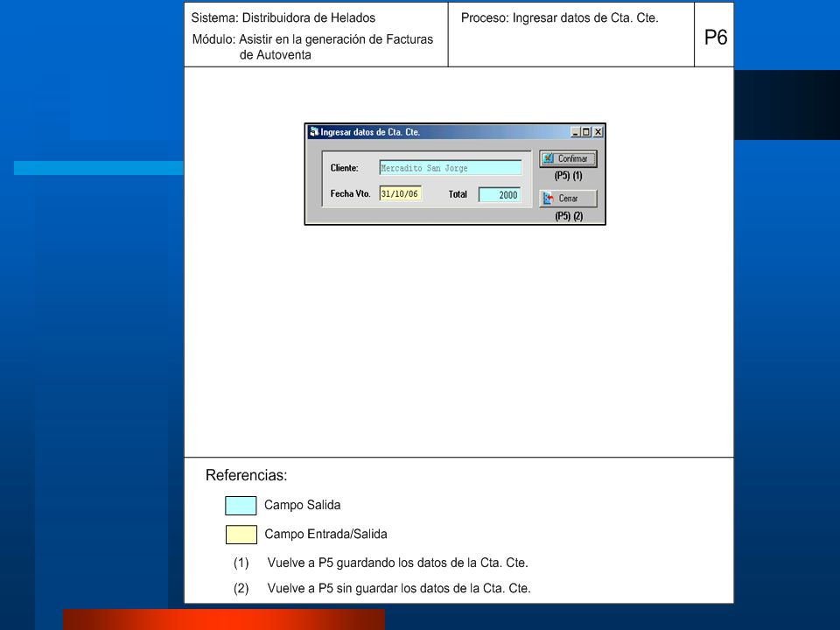Screen dimensions: 840x630
Task: Click the dialog title bar app icon
Action: tap(314, 132)
